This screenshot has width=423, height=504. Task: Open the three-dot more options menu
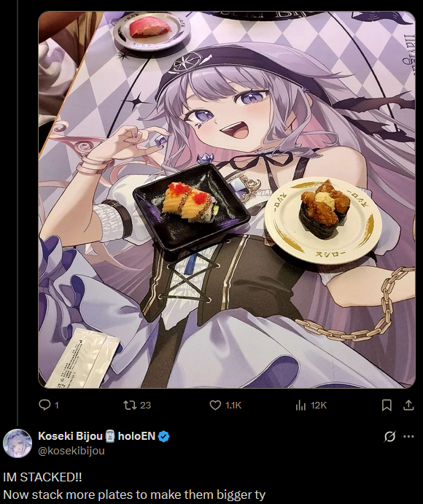(x=408, y=436)
